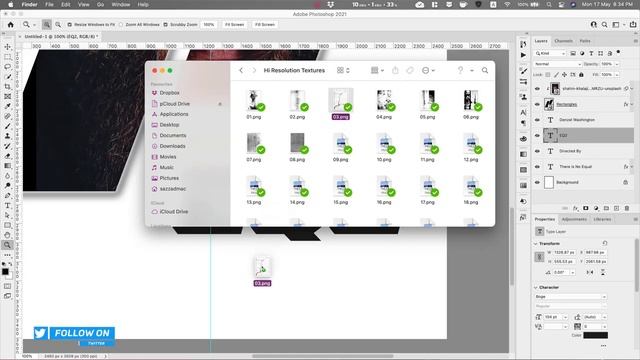Hide the Rectangles layer
The width and height of the screenshot is (640, 360).
[x=537, y=104]
